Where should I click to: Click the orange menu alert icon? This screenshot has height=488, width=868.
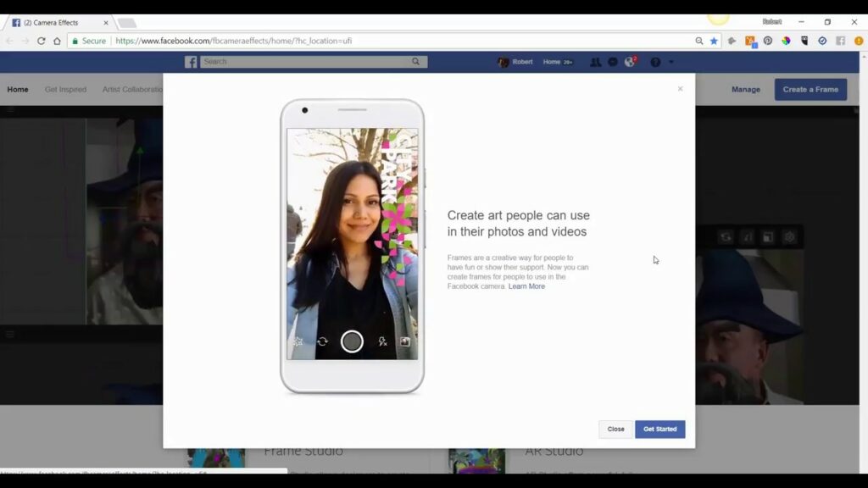[859, 41]
